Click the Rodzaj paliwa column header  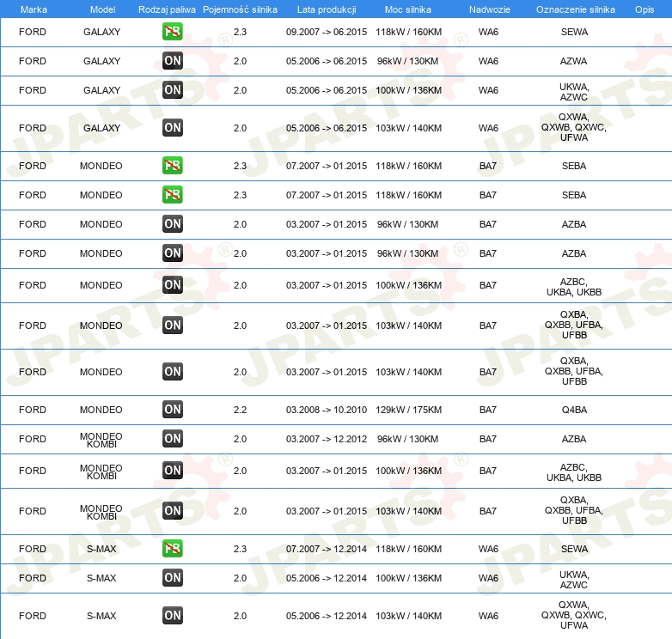point(167,9)
